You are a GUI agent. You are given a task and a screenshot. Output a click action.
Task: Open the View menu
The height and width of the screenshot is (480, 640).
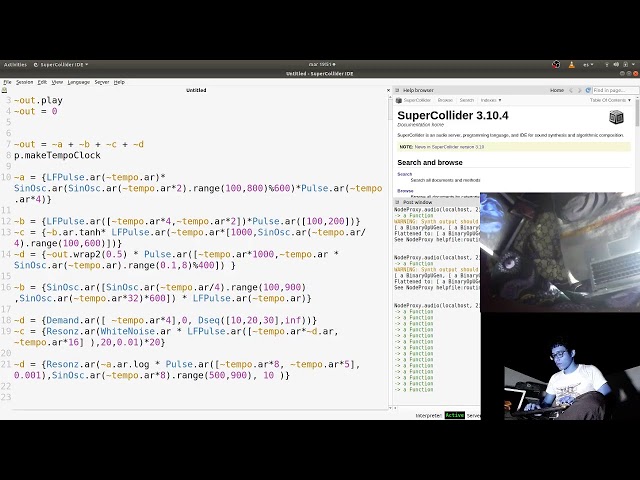57,82
